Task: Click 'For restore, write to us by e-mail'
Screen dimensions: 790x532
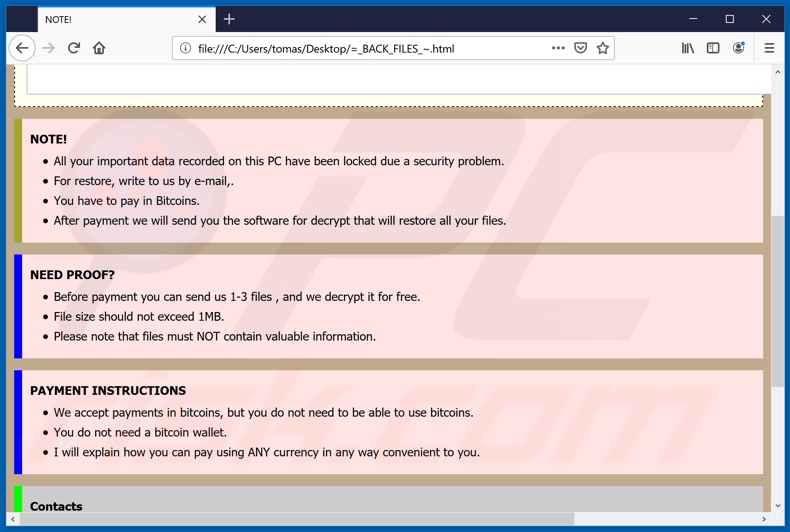Action: (x=144, y=181)
